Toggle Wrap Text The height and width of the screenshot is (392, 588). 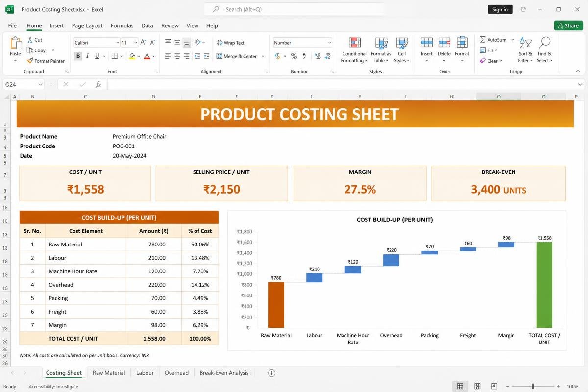(x=230, y=43)
